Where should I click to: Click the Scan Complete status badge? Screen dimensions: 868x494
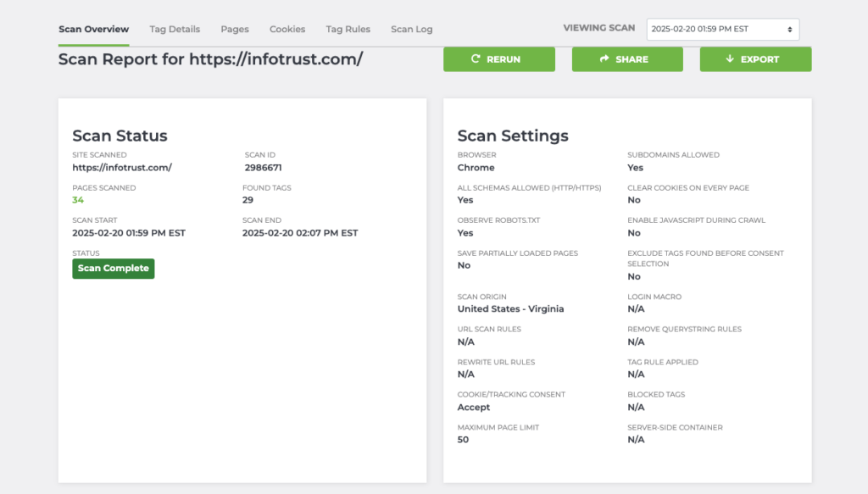[114, 269]
